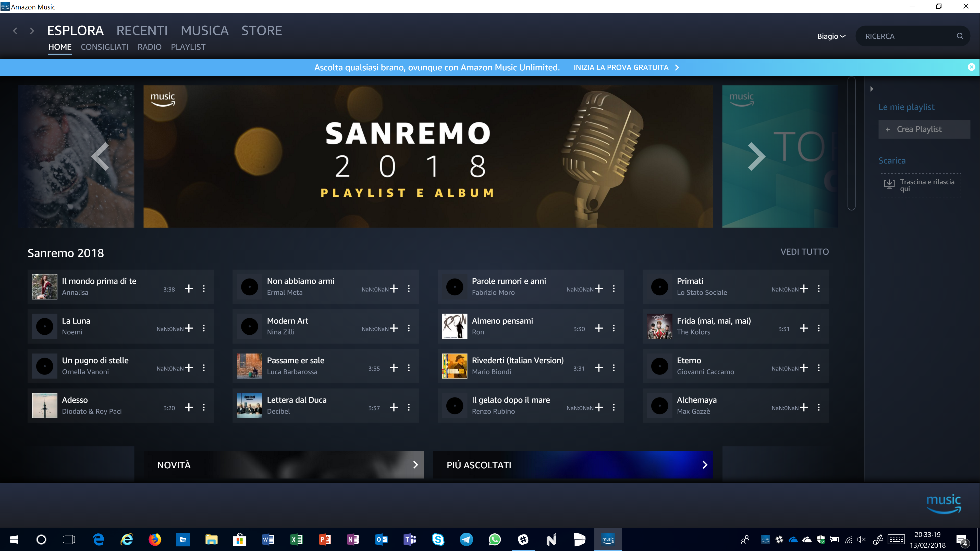
Task: Click VEDI TUTTO for Sanremo 2018
Action: pyautogui.click(x=805, y=252)
